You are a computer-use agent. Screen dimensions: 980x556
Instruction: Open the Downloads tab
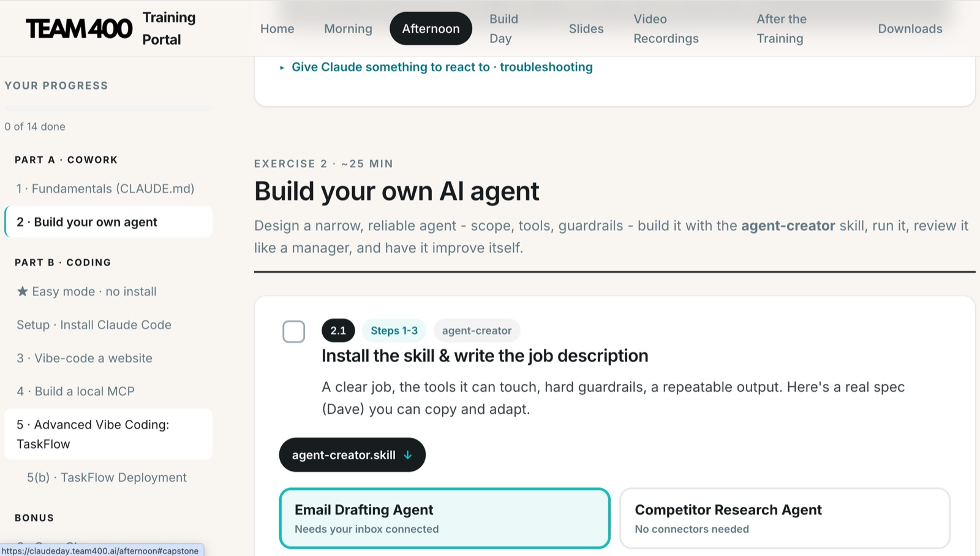coord(910,29)
